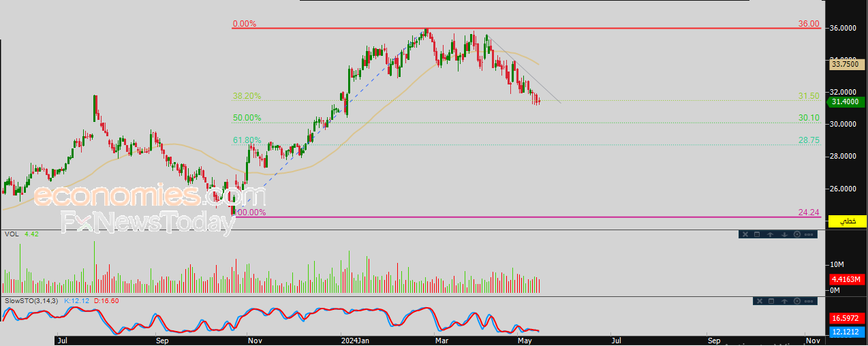Close the SlowSTO indicator panel

(x=759, y=300)
